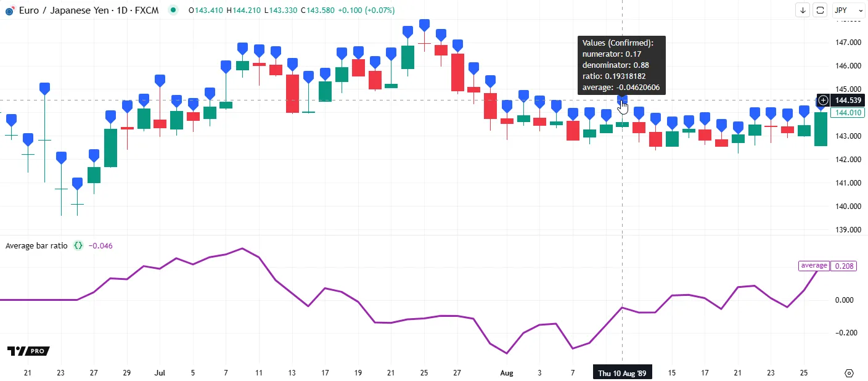Screen dimensions: 868x381
Task: Toggle the fullscreen frame icon at top right
Action: coord(820,10)
